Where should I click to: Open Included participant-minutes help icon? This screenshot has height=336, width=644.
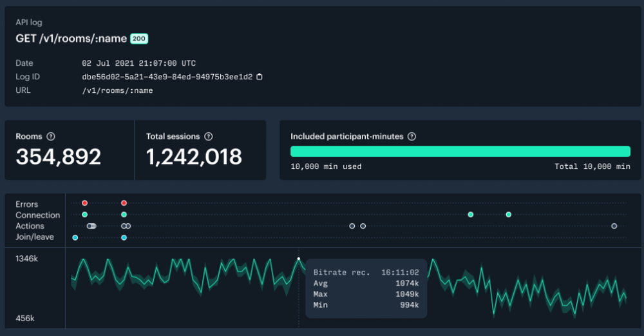(412, 137)
